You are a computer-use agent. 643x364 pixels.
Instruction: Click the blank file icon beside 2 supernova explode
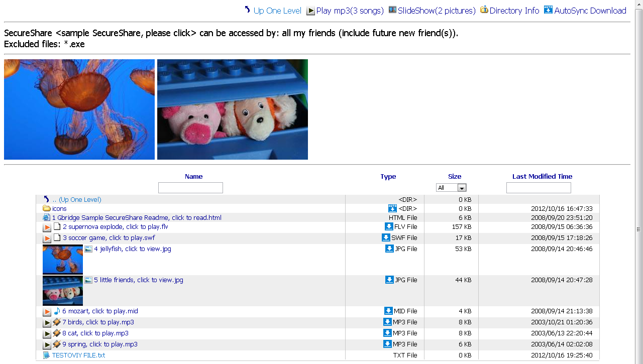click(x=57, y=226)
